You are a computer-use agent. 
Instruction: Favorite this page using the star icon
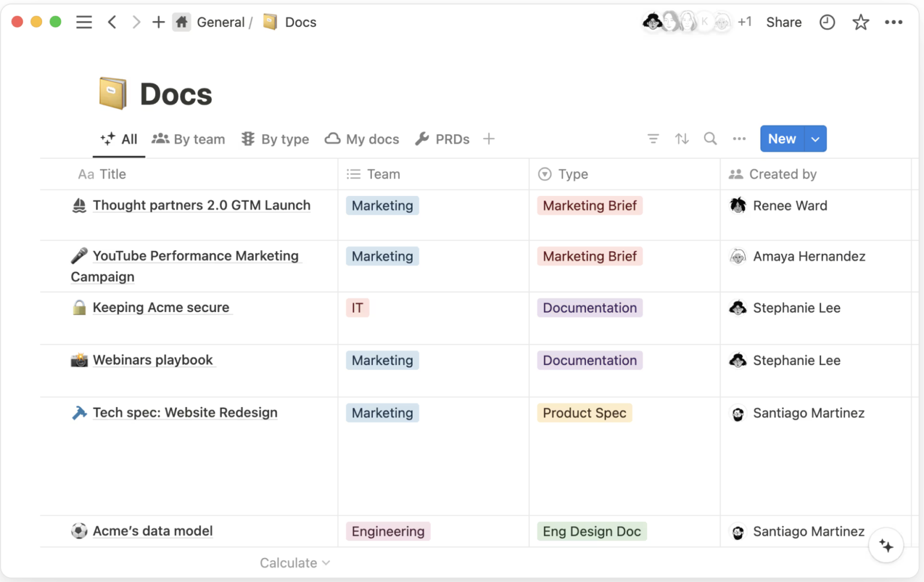860,22
